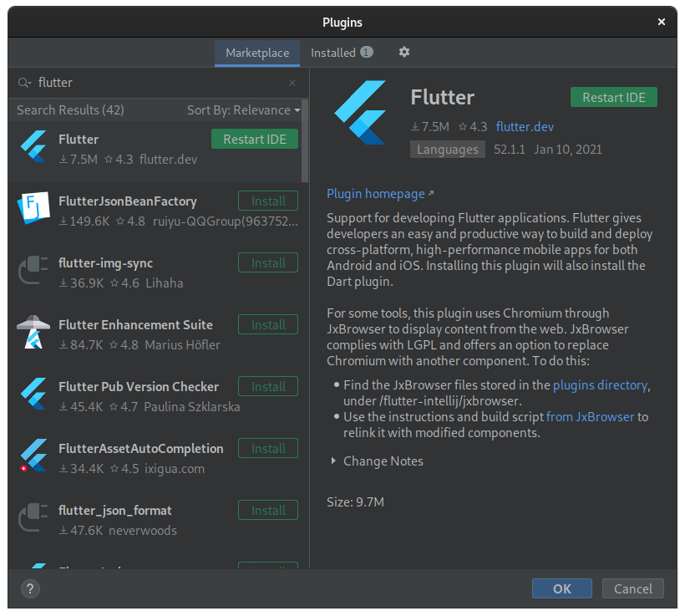Viewport: 685px width, 616px height.
Task: Select the FlutterJsonBeanFactory plugin name
Action: 128,201
